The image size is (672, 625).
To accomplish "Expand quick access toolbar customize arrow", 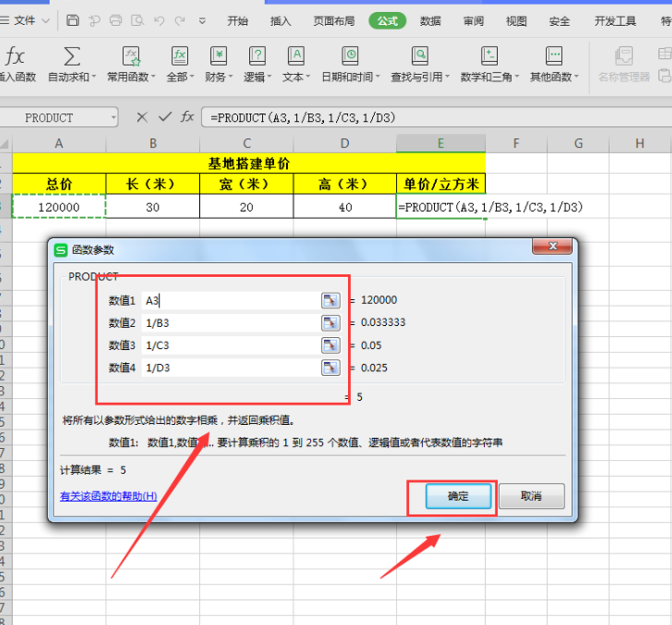I will point(203,20).
